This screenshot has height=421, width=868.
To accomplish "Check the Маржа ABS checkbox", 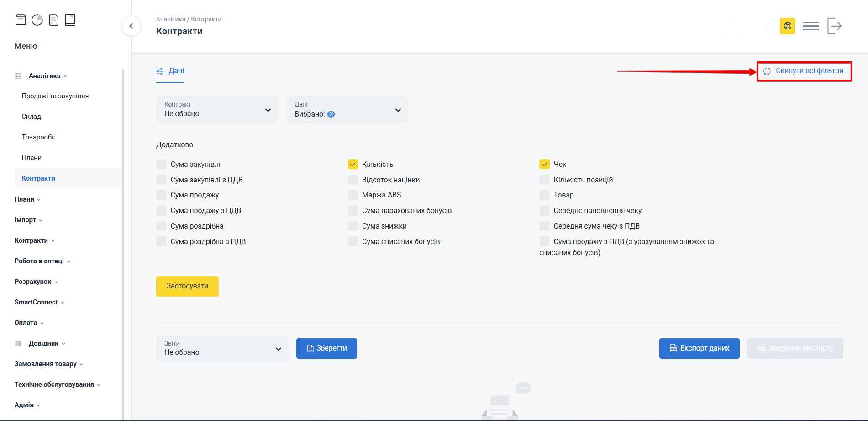I will 353,195.
